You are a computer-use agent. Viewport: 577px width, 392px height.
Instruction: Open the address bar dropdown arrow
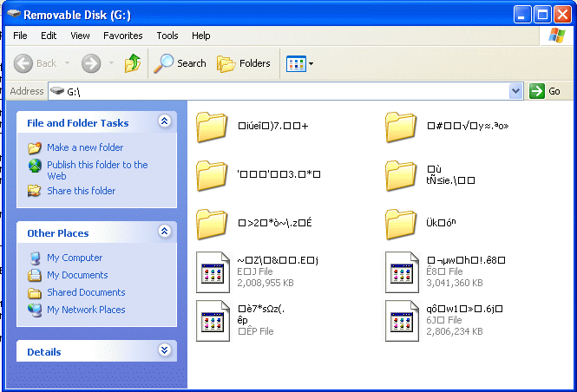(x=516, y=91)
